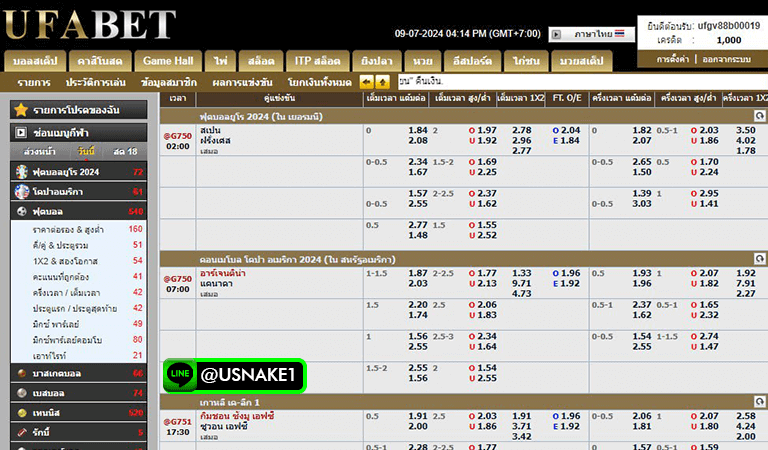The width and height of the screenshot is (768, 450).
Task: Expand the รักบี้ sidebar category
Action: click(78, 432)
